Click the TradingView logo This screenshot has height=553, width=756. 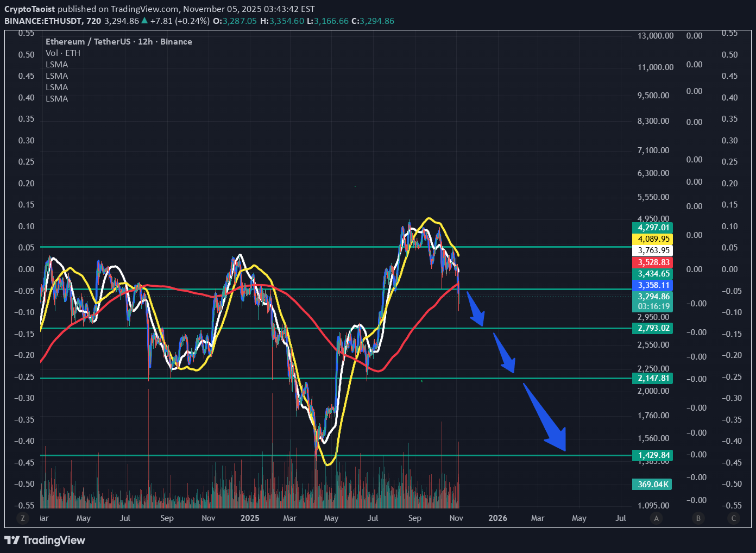pos(45,540)
